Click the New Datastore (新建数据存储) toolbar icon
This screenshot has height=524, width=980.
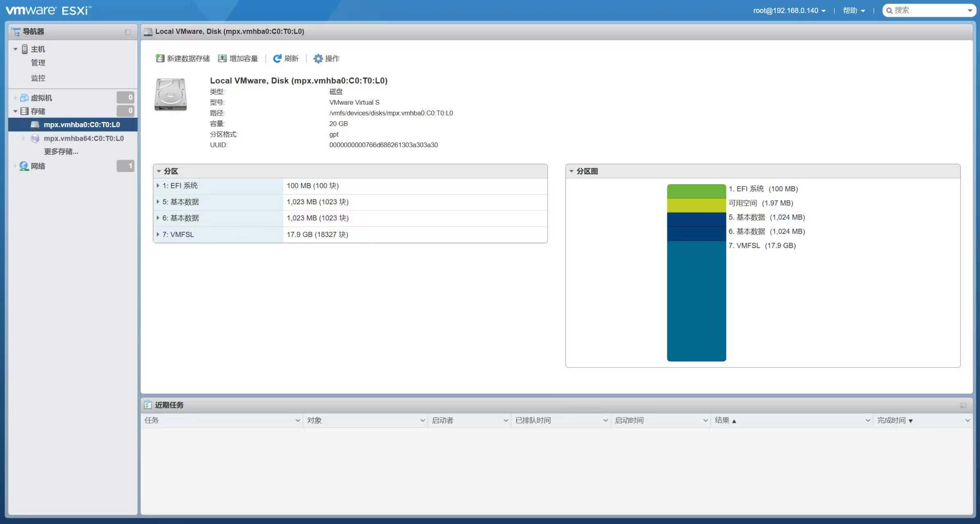coord(160,59)
